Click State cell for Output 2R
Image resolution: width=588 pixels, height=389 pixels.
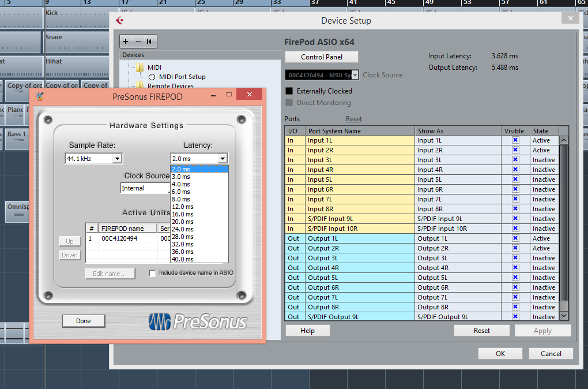click(x=544, y=248)
